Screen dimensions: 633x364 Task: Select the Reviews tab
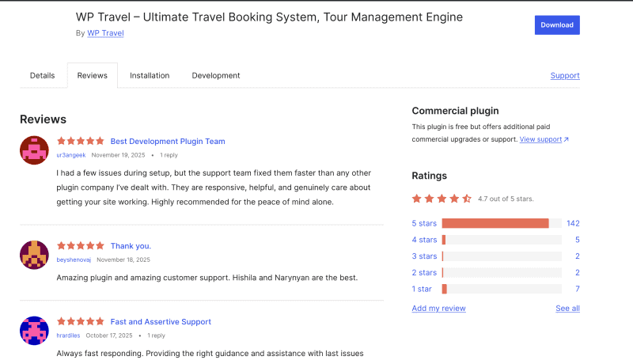[93, 75]
